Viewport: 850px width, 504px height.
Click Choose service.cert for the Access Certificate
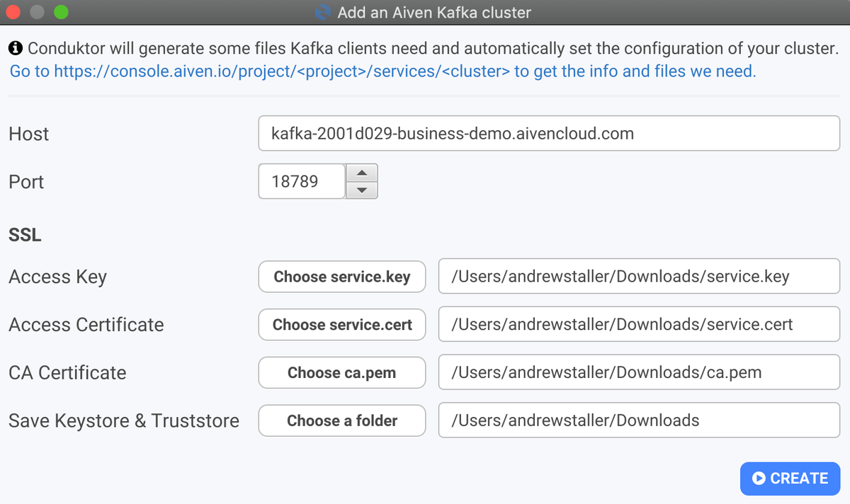click(x=341, y=324)
